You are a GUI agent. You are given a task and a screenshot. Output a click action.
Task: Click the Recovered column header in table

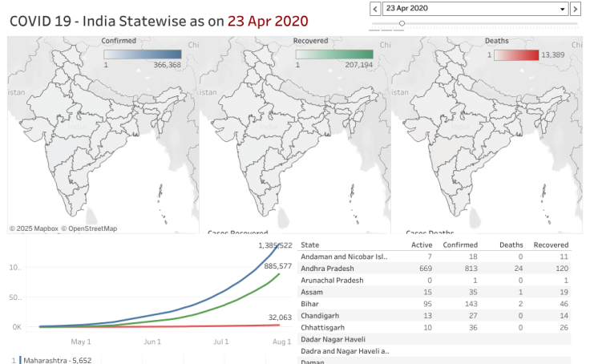(552, 245)
